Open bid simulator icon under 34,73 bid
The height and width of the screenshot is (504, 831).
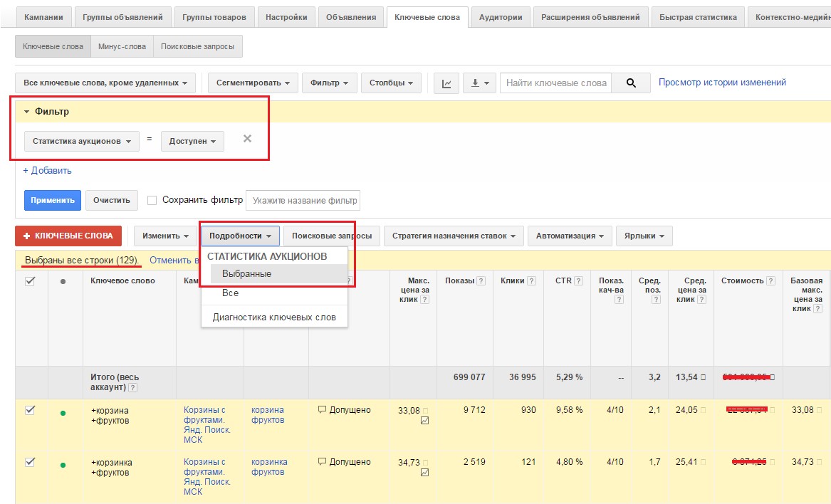click(x=424, y=473)
